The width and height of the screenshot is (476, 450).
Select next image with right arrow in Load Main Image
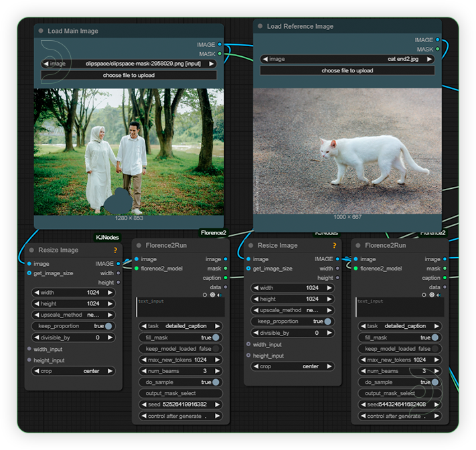[x=212, y=64]
